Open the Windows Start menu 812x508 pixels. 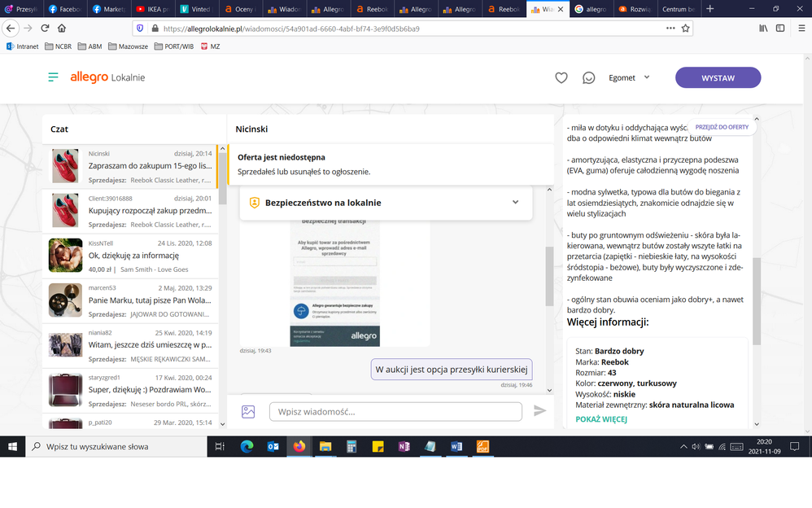(x=13, y=446)
